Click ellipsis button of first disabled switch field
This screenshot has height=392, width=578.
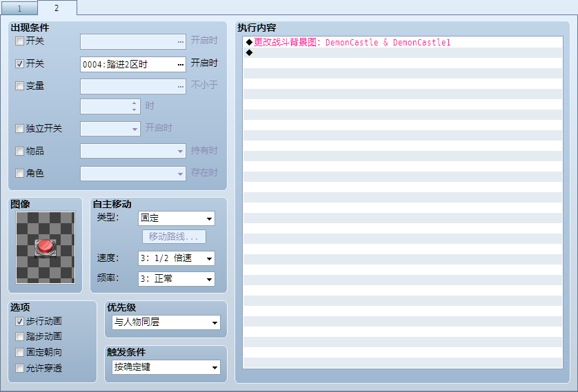(x=180, y=42)
